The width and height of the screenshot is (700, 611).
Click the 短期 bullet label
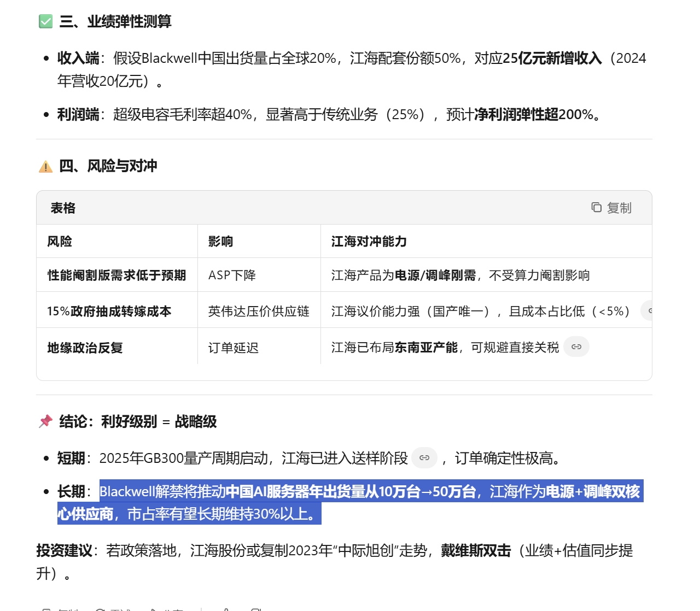[x=71, y=458]
